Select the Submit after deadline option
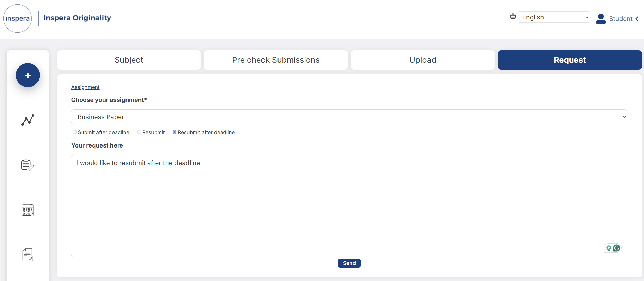644x281 pixels. 75,132
